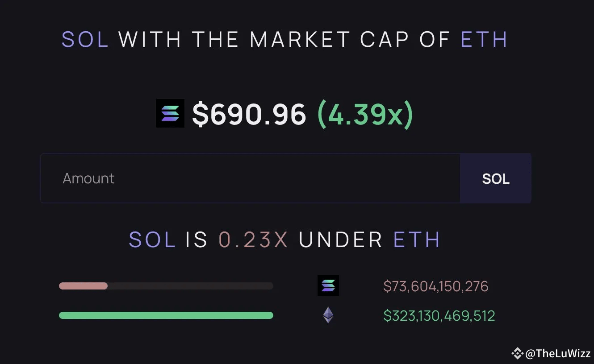Viewport: 594px width, 364px height.
Task: Click the Binance logo beside @TheLuWizz
Action: click(x=517, y=353)
